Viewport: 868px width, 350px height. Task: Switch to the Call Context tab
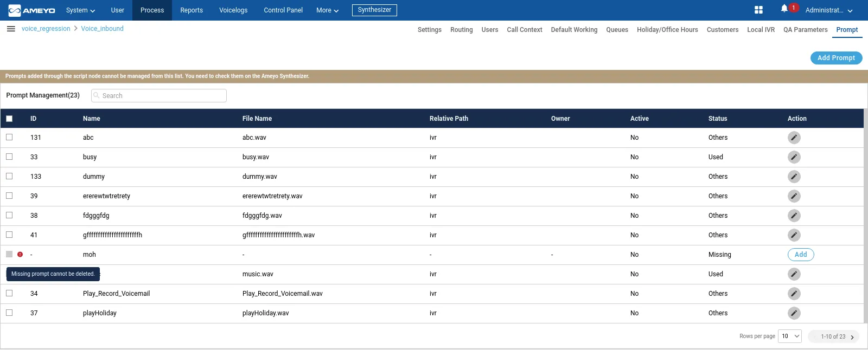point(525,30)
